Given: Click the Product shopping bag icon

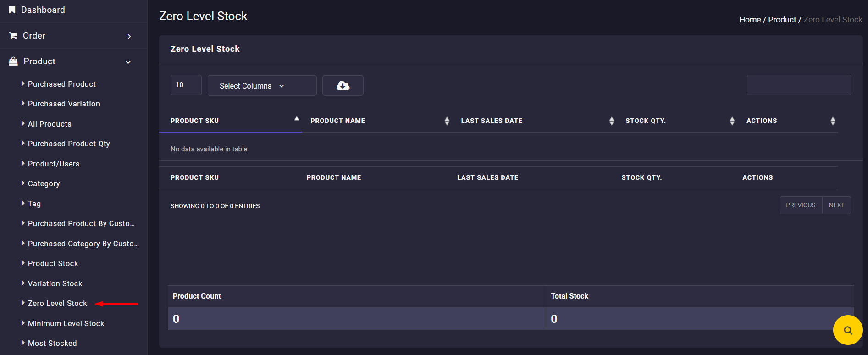Looking at the screenshot, I should 13,61.
